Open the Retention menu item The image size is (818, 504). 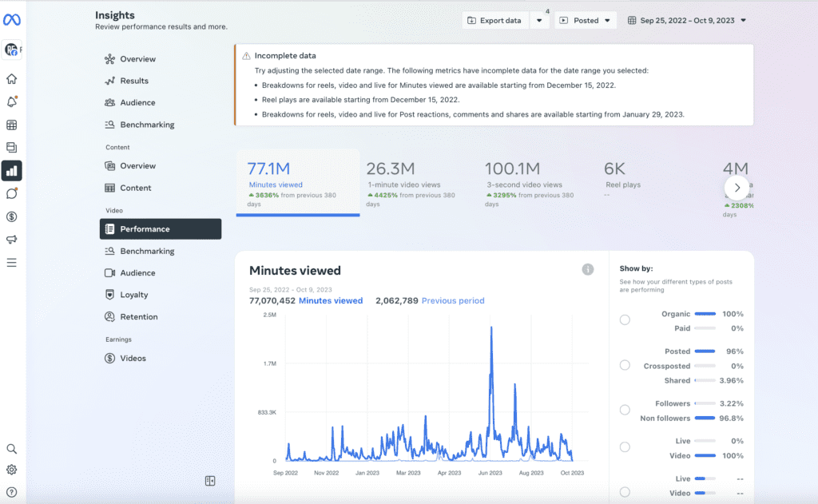click(x=139, y=317)
